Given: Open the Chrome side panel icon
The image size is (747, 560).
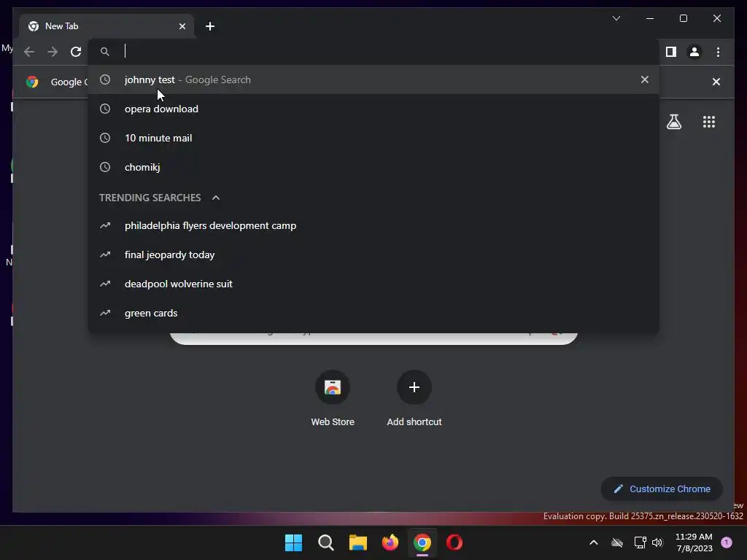Looking at the screenshot, I should [x=671, y=52].
